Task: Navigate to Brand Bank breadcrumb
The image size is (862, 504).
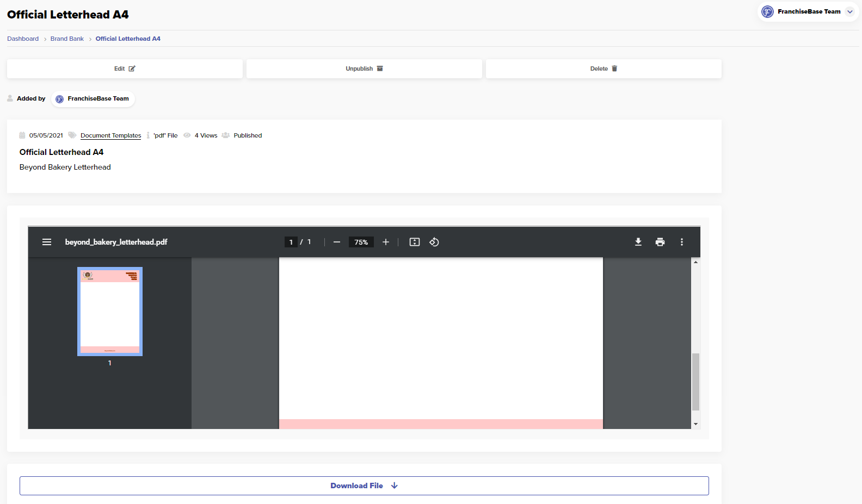Action: click(67, 39)
